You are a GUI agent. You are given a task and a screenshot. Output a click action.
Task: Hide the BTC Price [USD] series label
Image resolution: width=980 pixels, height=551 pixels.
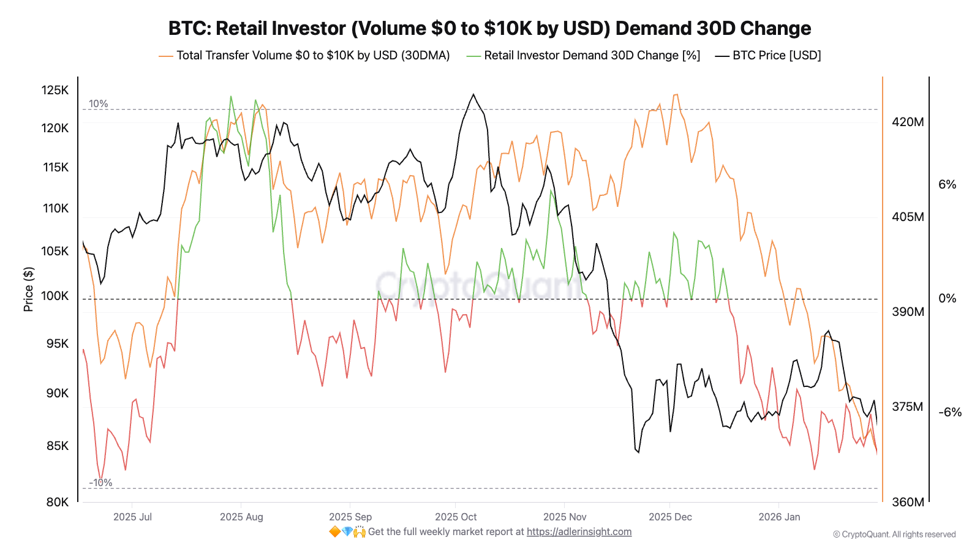[x=776, y=55]
